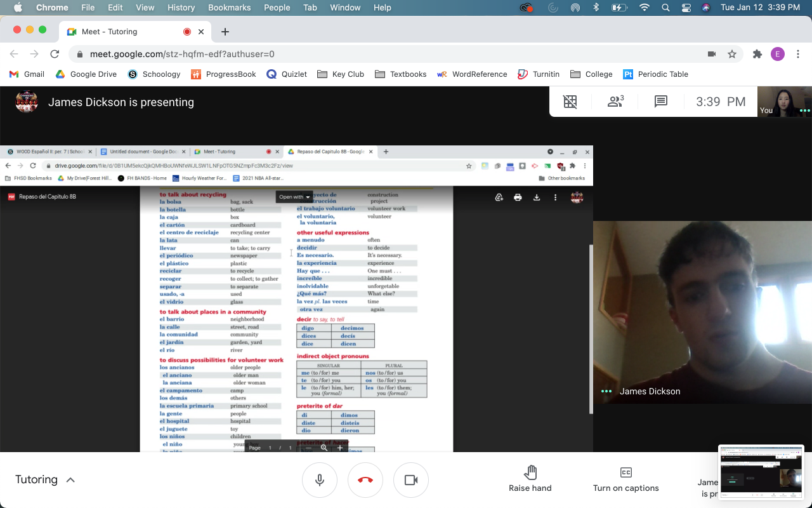Click the download icon in shared PDF viewer
The image size is (812, 508).
pos(537,197)
